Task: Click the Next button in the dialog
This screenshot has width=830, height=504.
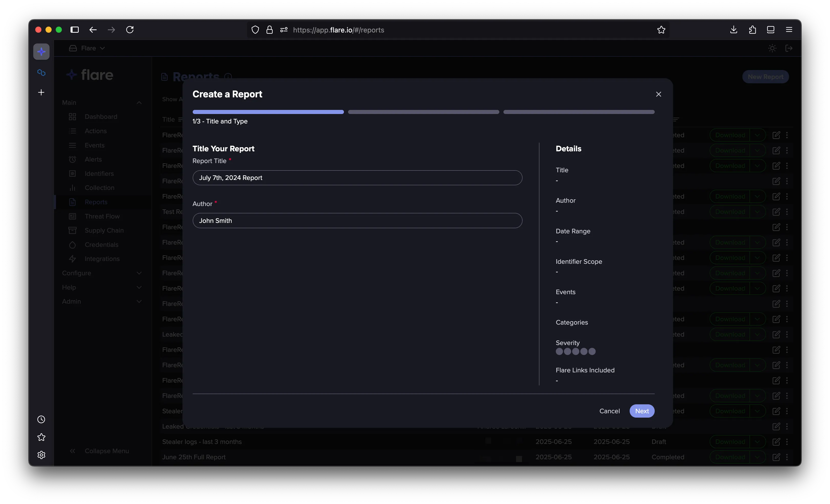Action: pyautogui.click(x=642, y=411)
